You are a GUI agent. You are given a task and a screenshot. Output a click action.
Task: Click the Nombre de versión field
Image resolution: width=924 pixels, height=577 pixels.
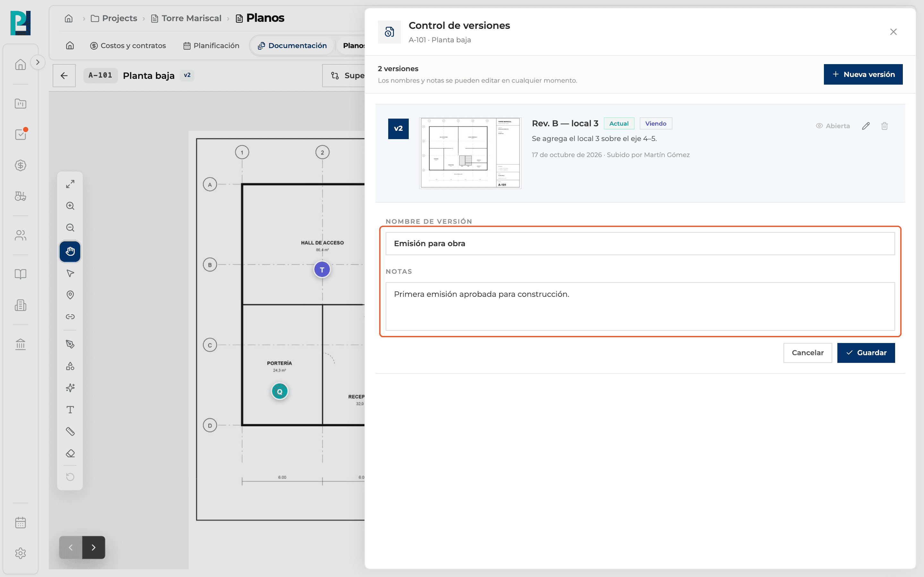[x=640, y=244]
